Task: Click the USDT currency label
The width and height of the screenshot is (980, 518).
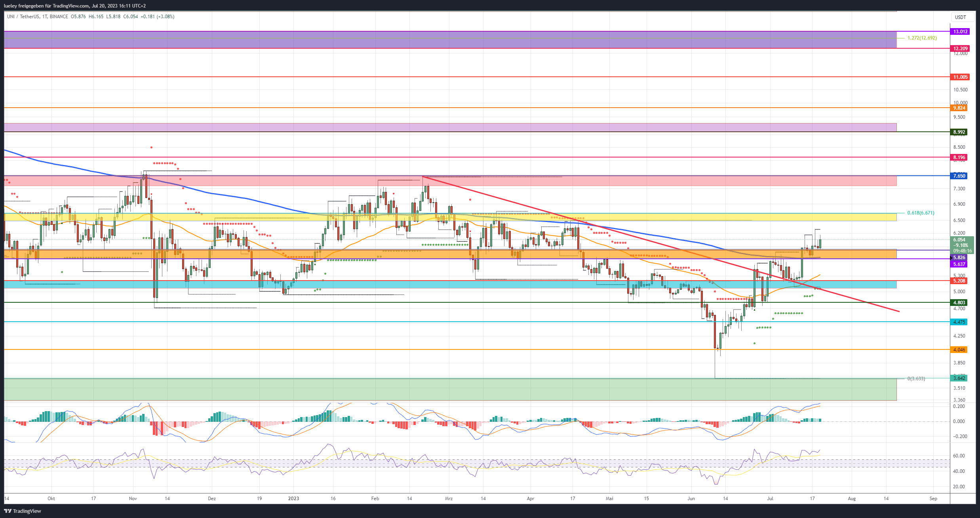Action: pyautogui.click(x=960, y=17)
